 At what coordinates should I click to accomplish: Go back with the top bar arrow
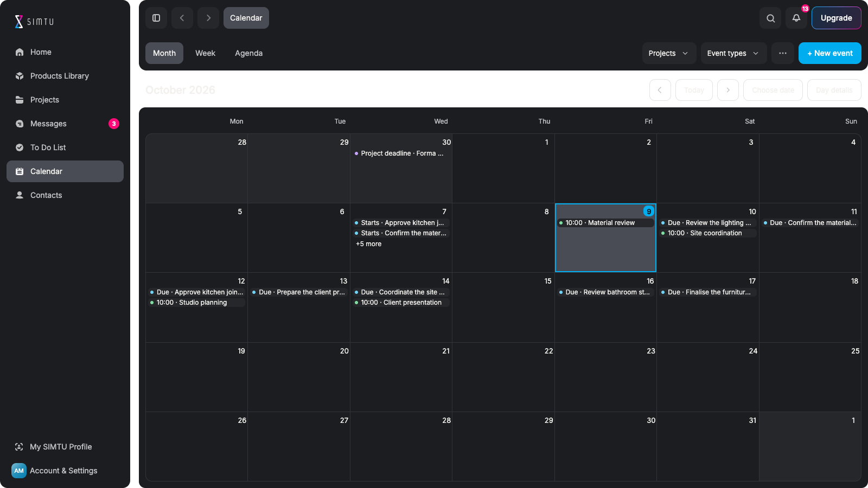tap(182, 18)
